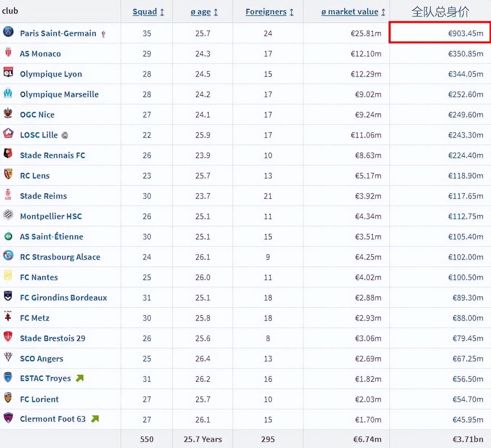This screenshot has height=448, width=491.
Task: Click the AS Saint-Étienne green crest
Action: click(x=8, y=236)
